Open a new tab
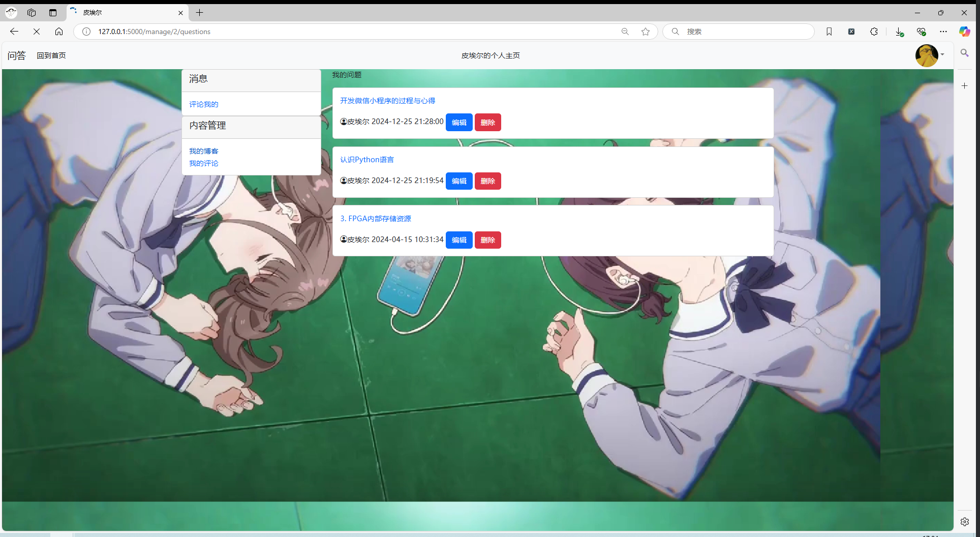Viewport: 980px width, 537px height. tap(200, 13)
